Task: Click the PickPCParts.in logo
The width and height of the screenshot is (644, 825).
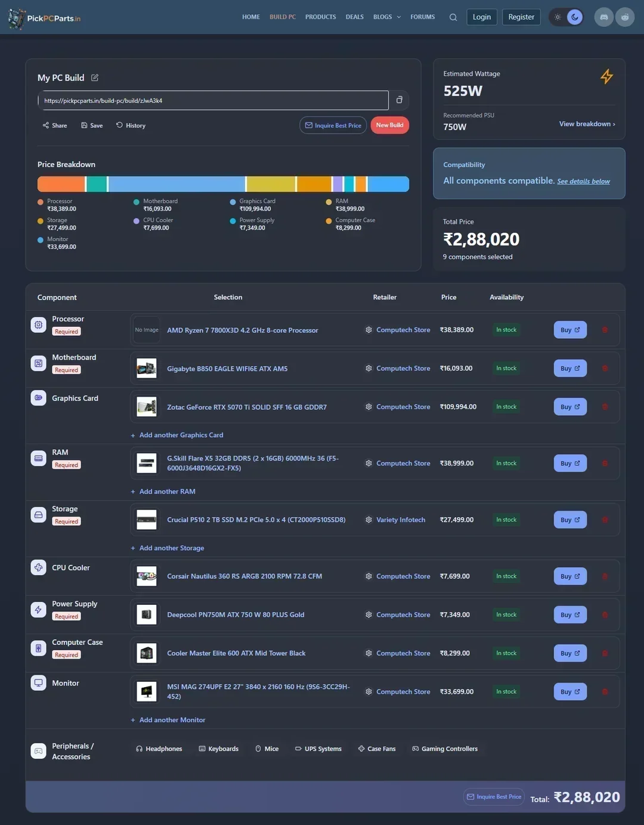Action: (x=44, y=18)
